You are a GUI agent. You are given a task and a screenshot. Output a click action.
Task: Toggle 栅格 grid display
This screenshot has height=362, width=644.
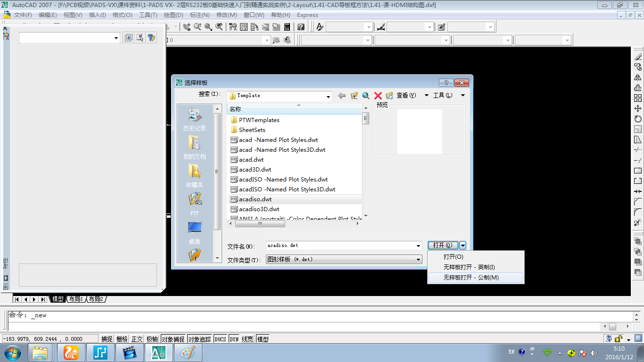[x=122, y=339]
